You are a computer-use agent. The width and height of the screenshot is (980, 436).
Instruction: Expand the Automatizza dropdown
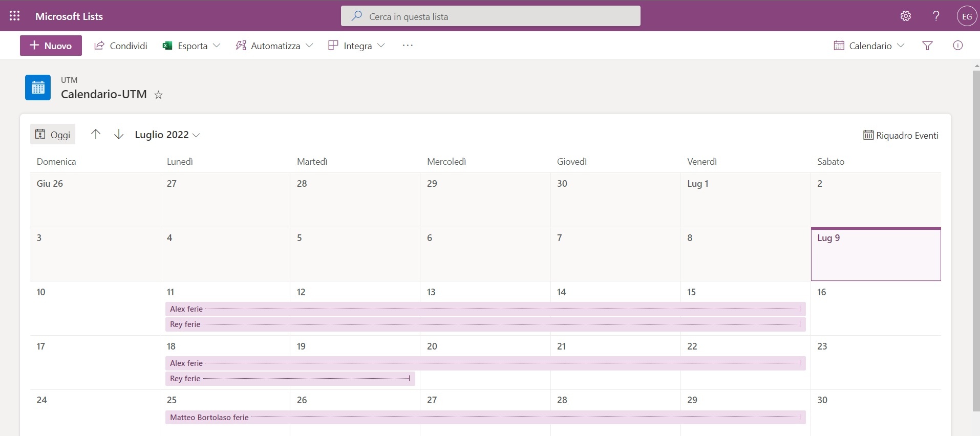click(274, 46)
